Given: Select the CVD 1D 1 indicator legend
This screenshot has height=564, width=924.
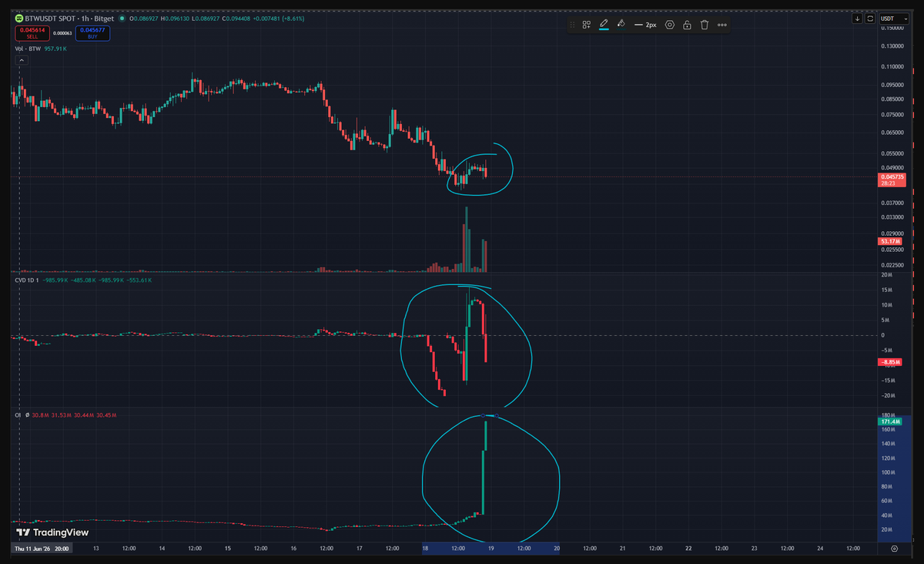Looking at the screenshot, I should [x=28, y=280].
